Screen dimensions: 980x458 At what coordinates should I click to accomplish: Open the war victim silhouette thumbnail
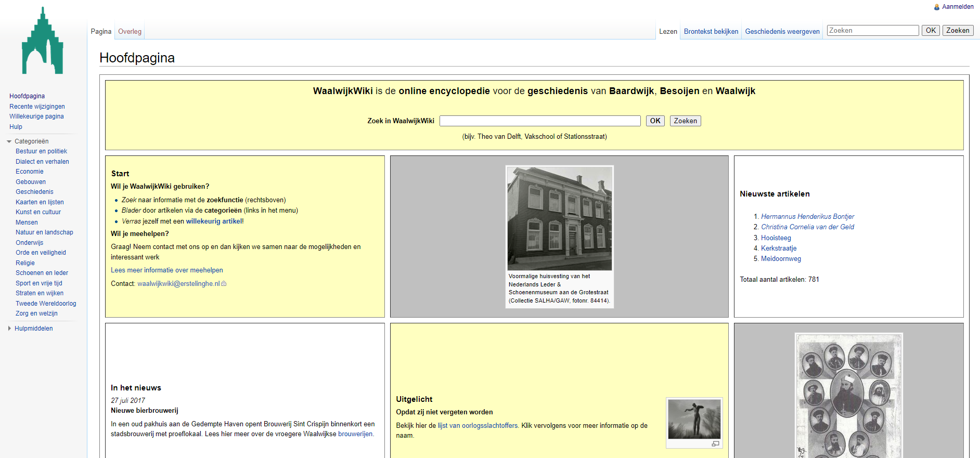[x=694, y=419]
